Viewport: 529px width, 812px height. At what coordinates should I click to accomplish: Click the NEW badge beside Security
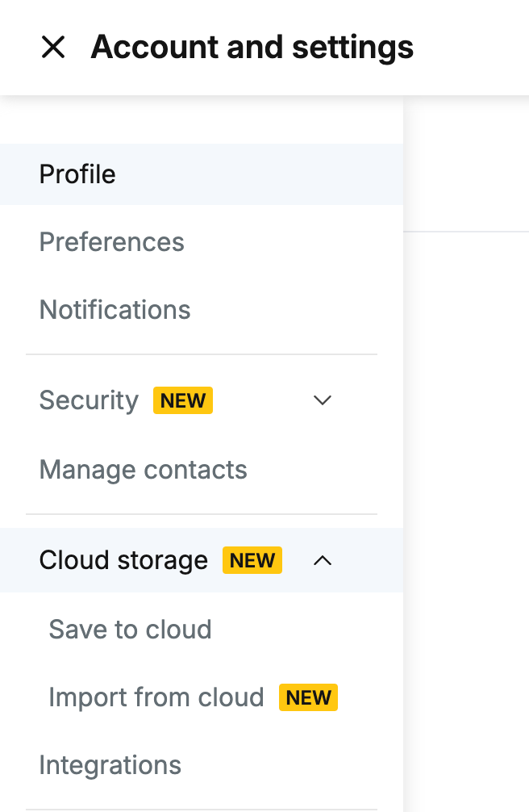[x=183, y=400]
